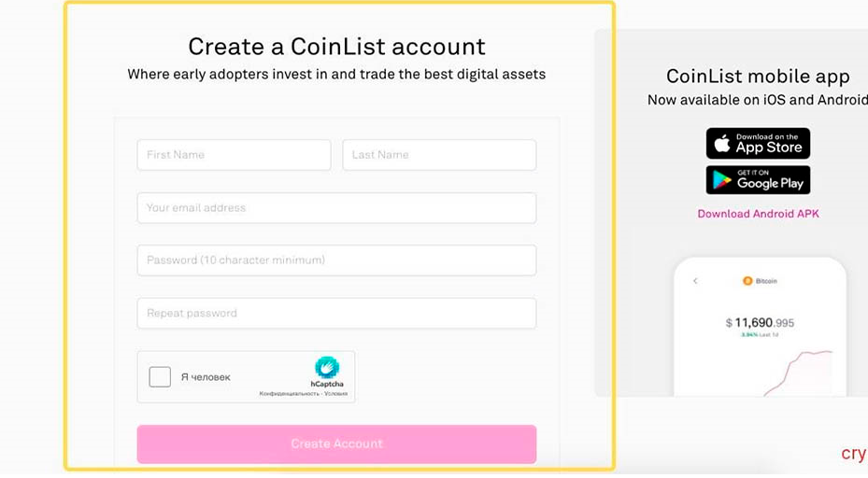Click the orange Bitcoin coin icon

tap(747, 281)
